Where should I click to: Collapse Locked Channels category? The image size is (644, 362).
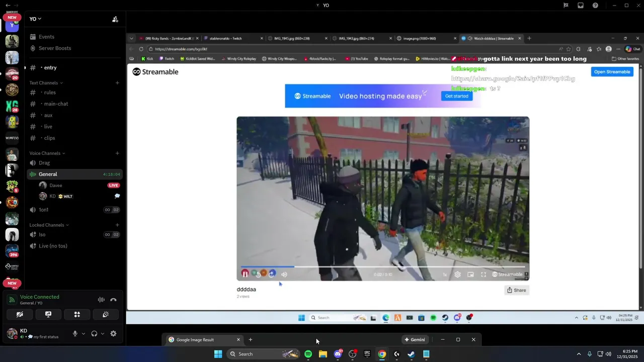coord(49,225)
